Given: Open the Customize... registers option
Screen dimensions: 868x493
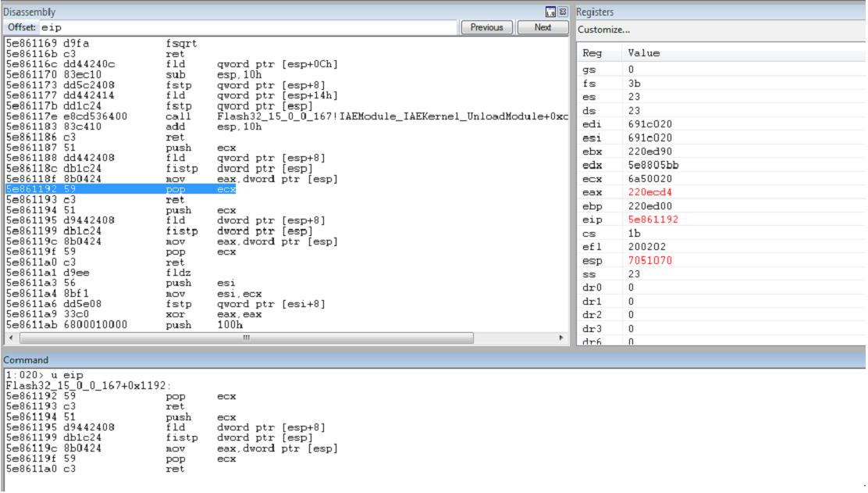Looking at the screenshot, I should [x=603, y=30].
